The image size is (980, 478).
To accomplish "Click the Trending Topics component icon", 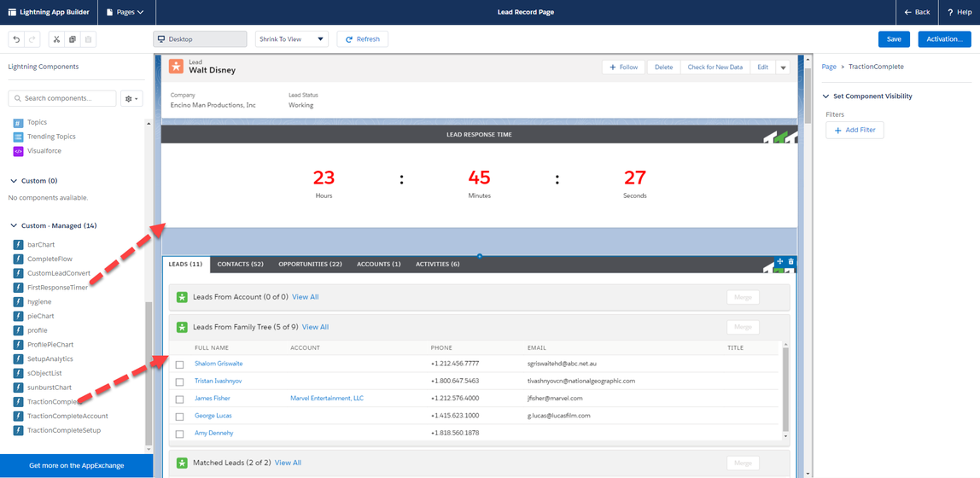I will point(17,137).
